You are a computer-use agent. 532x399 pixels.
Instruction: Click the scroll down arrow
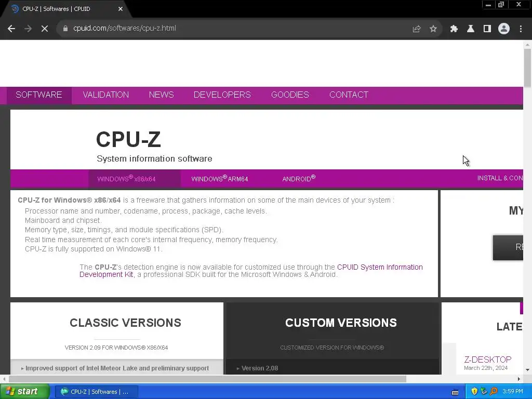coord(527,370)
